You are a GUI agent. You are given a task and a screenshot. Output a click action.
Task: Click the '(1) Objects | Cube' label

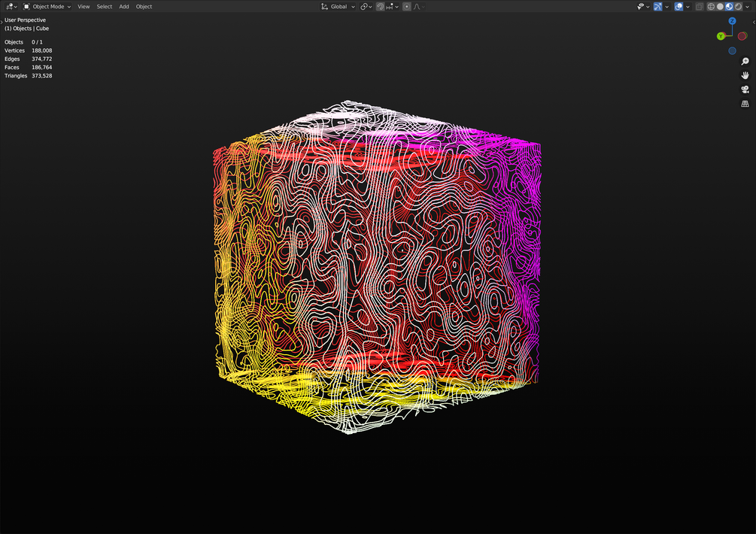coord(26,29)
